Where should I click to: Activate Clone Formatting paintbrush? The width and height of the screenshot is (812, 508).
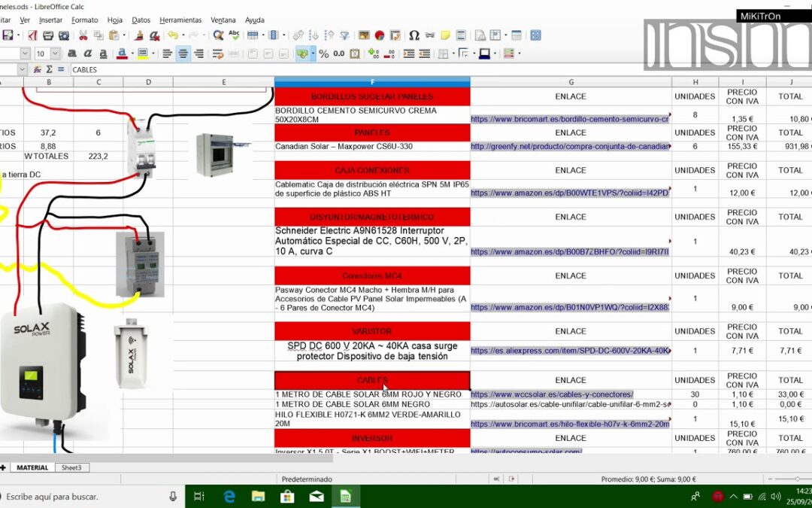[x=139, y=35]
